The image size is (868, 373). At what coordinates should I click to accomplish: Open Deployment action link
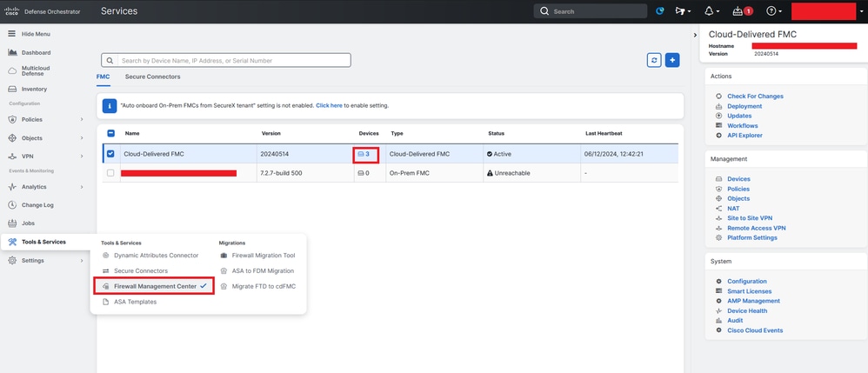point(744,106)
